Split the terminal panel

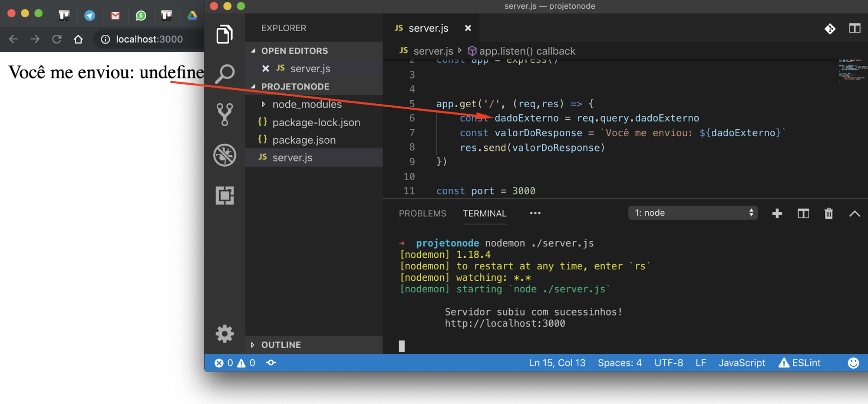click(803, 213)
